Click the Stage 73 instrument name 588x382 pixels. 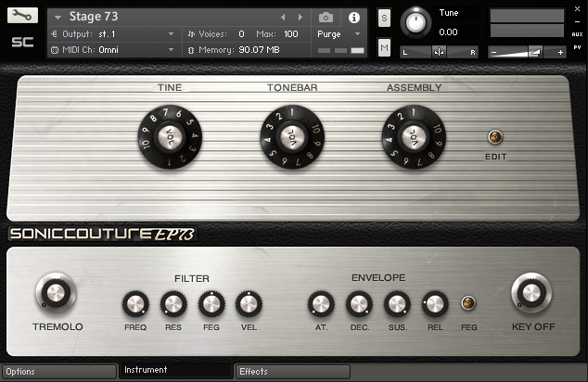coord(94,17)
